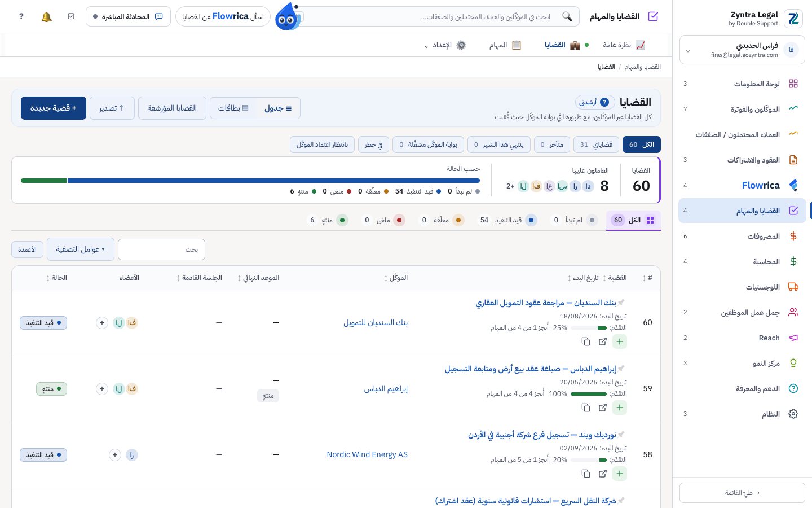Image resolution: width=812 pixels, height=508 pixels.
Task: Open Flowrica in sidebar
Action: pos(742,185)
